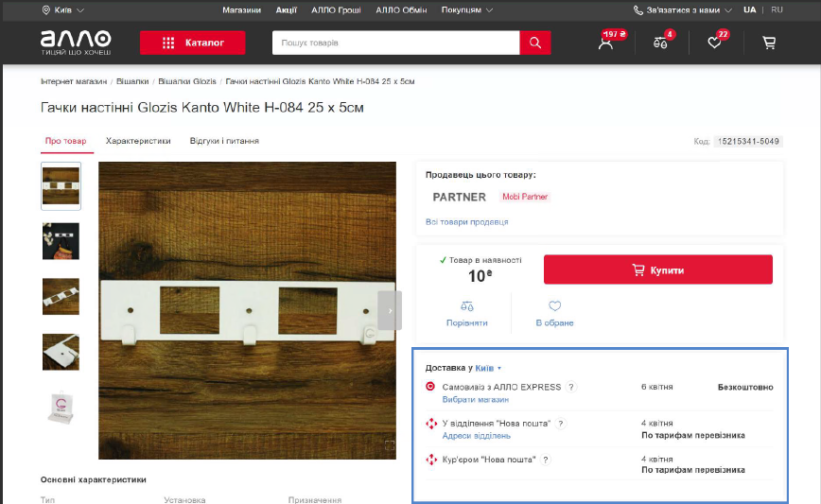Switch to the Характеристики tab
This screenshot has height=504, width=821.
[138, 141]
